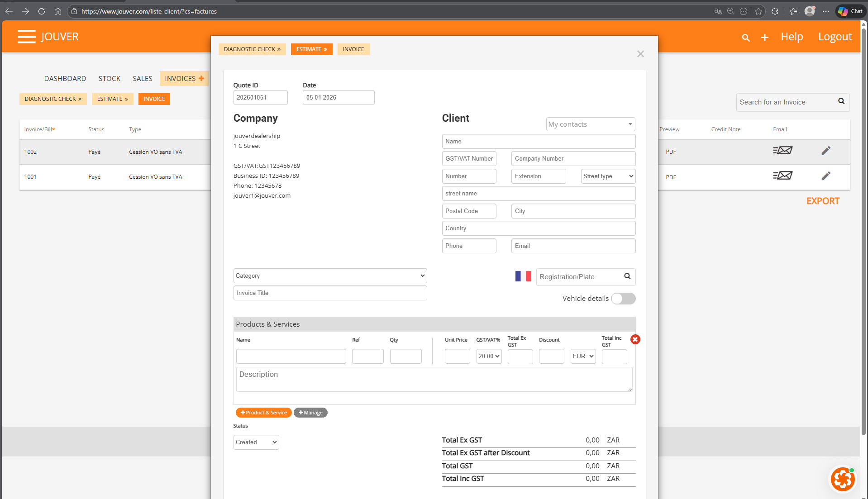Send email for invoice 1001

tap(782, 175)
